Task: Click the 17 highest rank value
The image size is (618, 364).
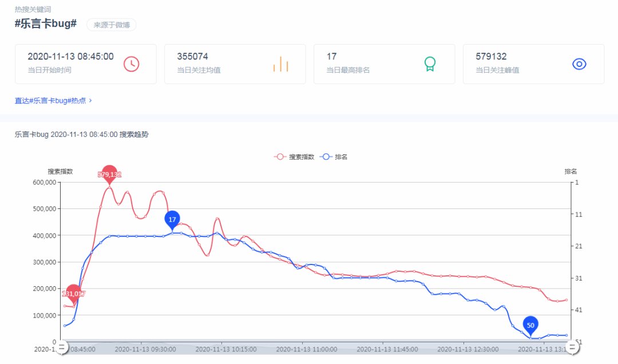Action: (331, 57)
